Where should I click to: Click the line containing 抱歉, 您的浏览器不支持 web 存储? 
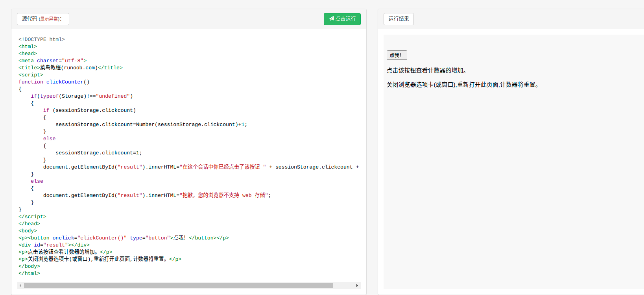pos(157,195)
